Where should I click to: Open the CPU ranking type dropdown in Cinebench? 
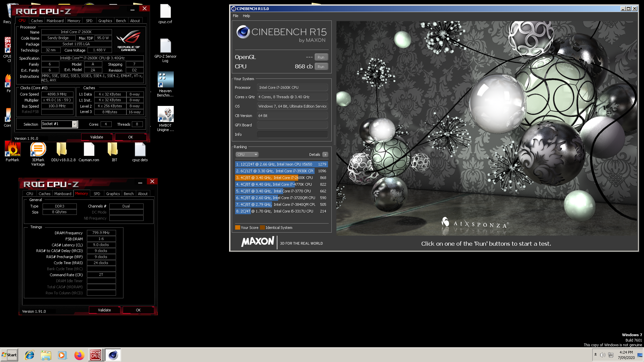pyautogui.click(x=247, y=155)
